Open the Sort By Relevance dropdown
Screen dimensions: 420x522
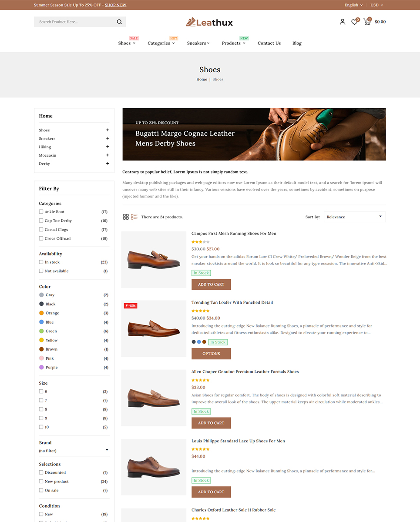pyautogui.click(x=354, y=217)
